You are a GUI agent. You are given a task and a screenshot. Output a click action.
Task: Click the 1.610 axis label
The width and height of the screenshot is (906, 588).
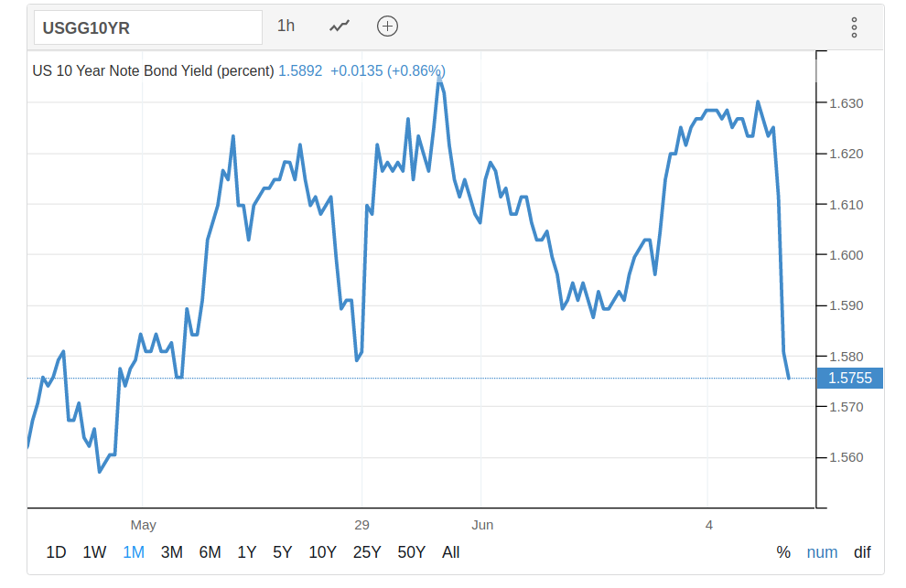coord(847,205)
